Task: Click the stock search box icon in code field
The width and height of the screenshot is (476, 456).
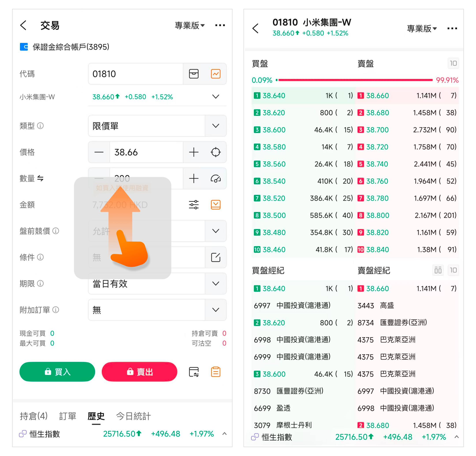Action: pos(193,74)
